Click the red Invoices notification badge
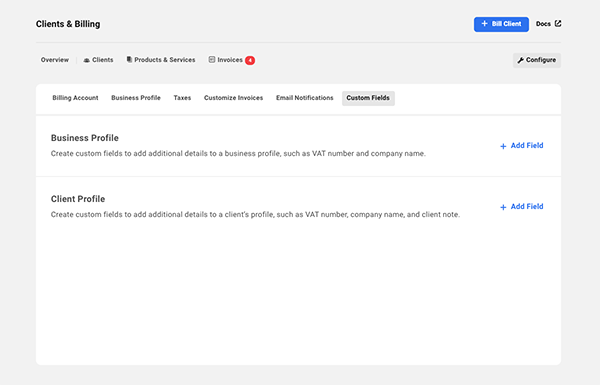Viewport: 600px width, 385px height. click(x=250, y=60)
